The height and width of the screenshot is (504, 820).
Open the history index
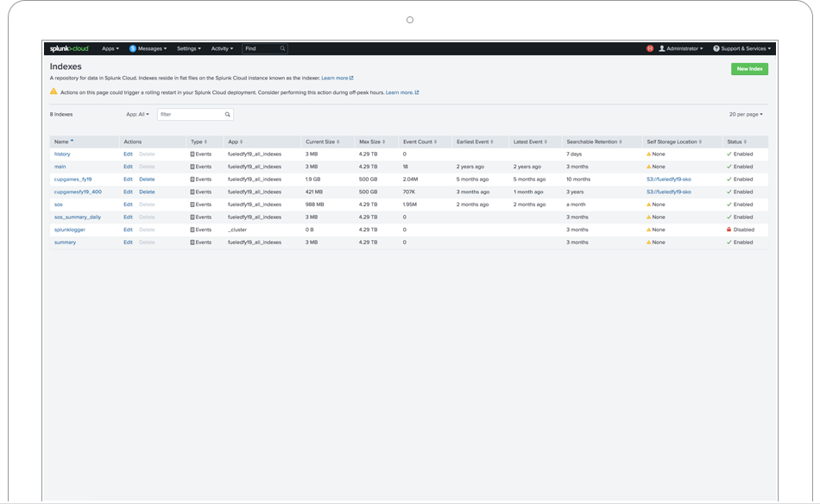click(x=62, y=154)
